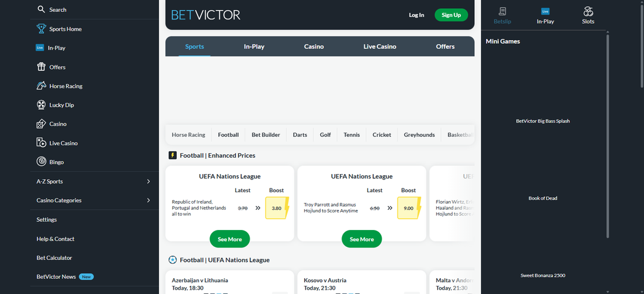644x294 pixels.
Task: Click the Football | UEFA Nations League heading
Action: tap(225, 260)
